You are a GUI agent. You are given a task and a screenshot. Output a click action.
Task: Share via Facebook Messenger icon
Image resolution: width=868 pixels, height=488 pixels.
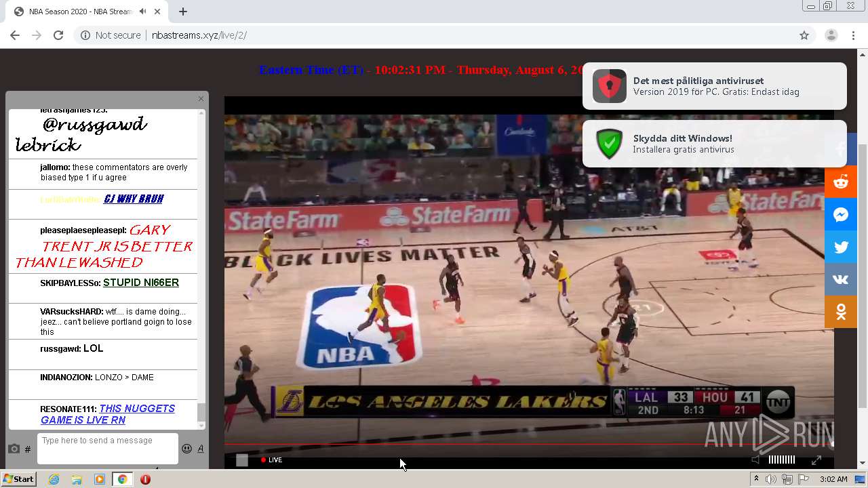(x=841, y=214)
